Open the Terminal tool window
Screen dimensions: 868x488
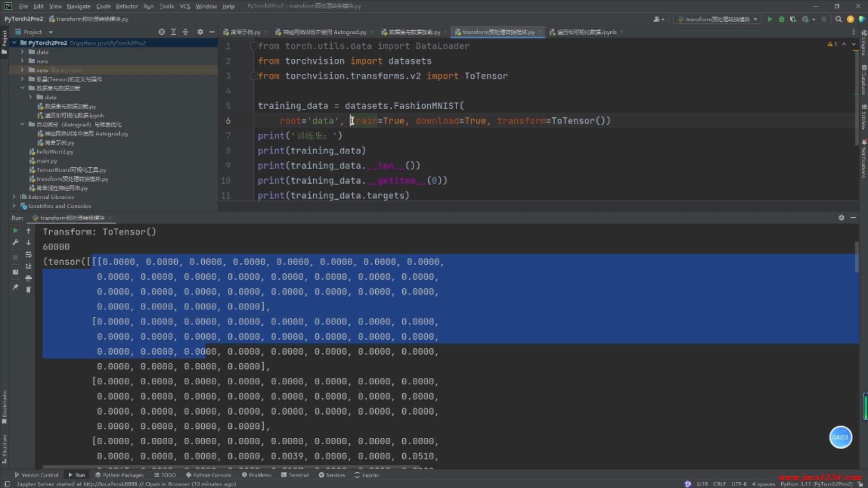pos(295,475)
